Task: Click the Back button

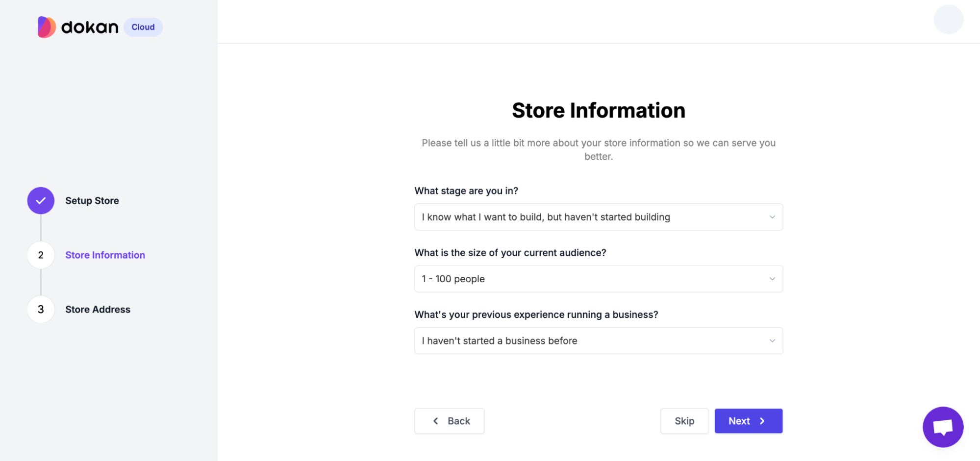Action: [x=450, y=421]
